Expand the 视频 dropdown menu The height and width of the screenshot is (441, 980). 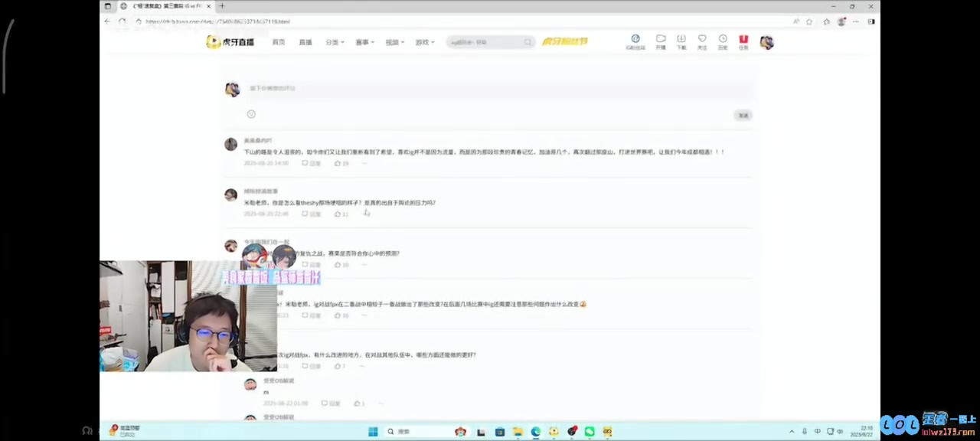pos(395,42)
